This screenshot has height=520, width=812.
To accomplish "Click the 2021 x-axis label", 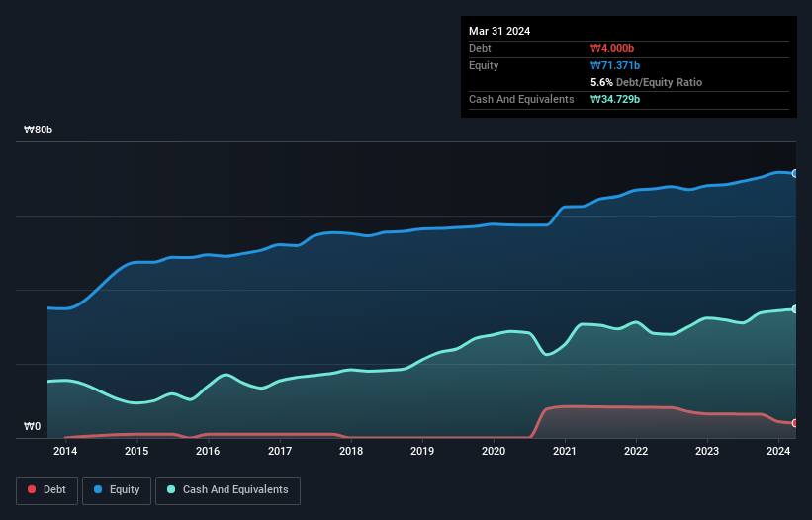I will tap(565, 451).
